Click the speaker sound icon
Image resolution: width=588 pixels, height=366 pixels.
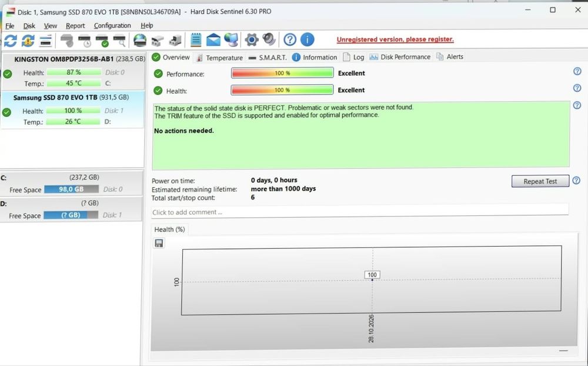pos(269,39)
